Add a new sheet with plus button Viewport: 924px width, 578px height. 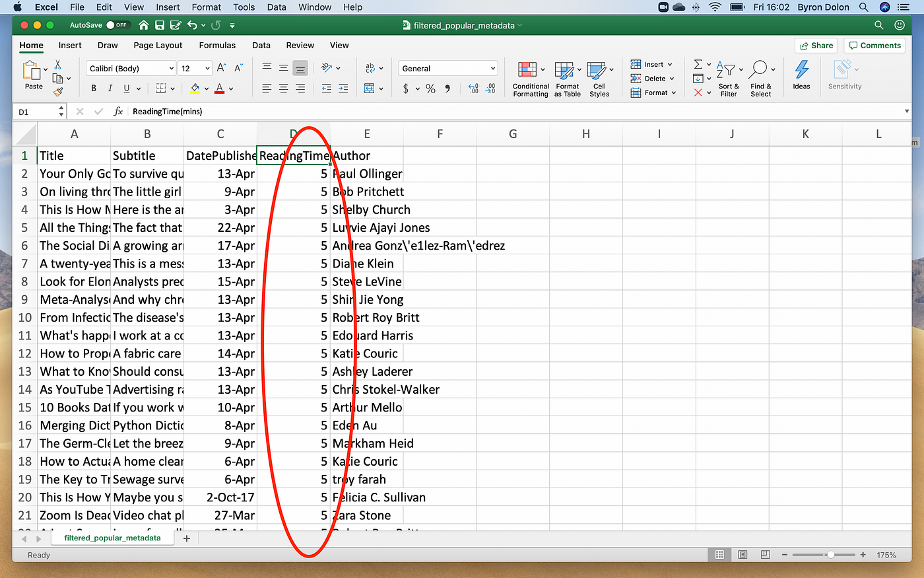click(x=187, y=538)
